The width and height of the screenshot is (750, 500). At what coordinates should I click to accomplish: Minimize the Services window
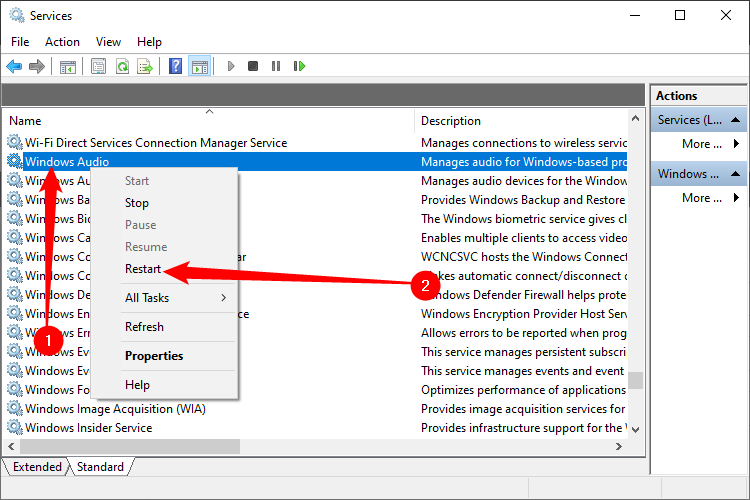point(635,15)
